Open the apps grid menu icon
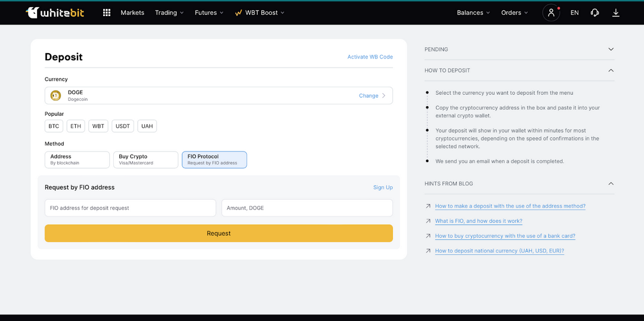This screenshot has height=321, width=644. (x=107, y=13)
